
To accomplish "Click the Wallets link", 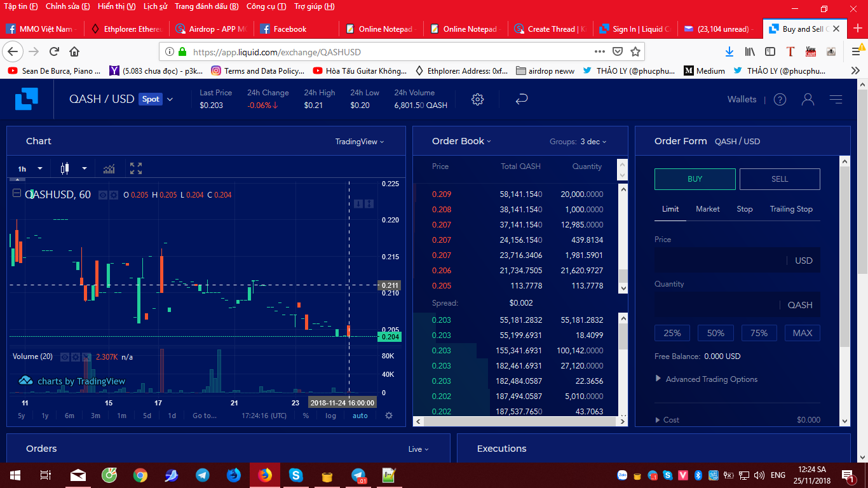I will (742, 99).
